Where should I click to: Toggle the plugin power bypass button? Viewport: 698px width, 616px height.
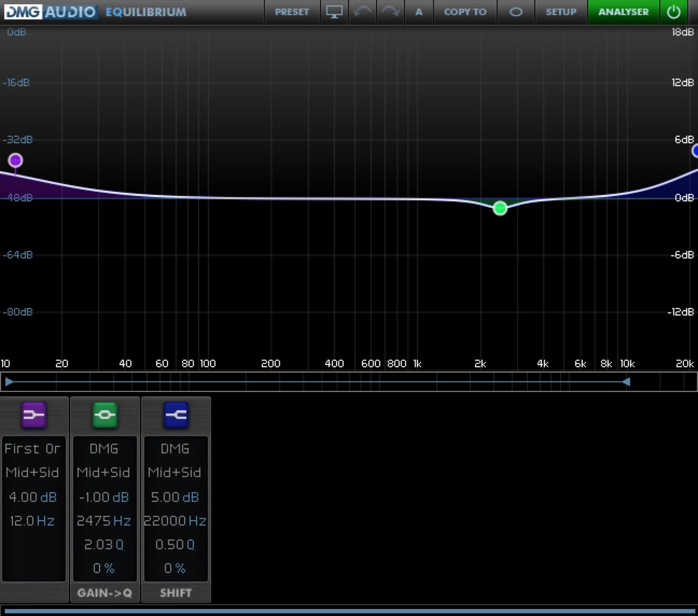[x=673, y=12]
